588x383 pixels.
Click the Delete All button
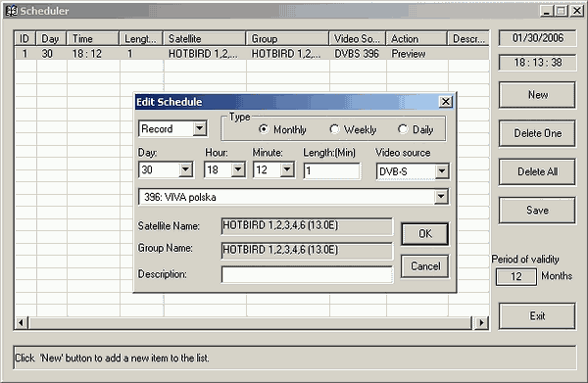pos(537,171)
